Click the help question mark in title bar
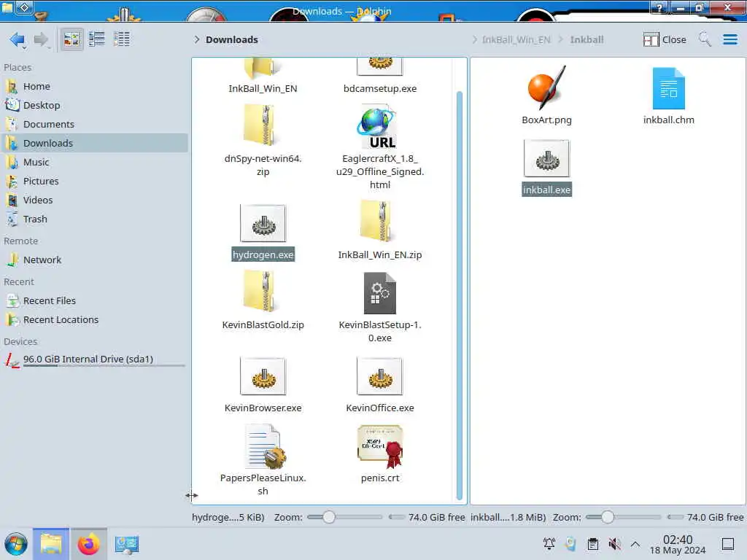 point(659,7)
